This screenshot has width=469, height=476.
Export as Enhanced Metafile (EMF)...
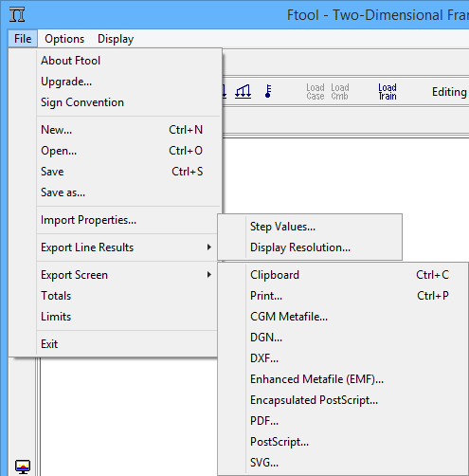pyautogui.click(x=343, y=379)
